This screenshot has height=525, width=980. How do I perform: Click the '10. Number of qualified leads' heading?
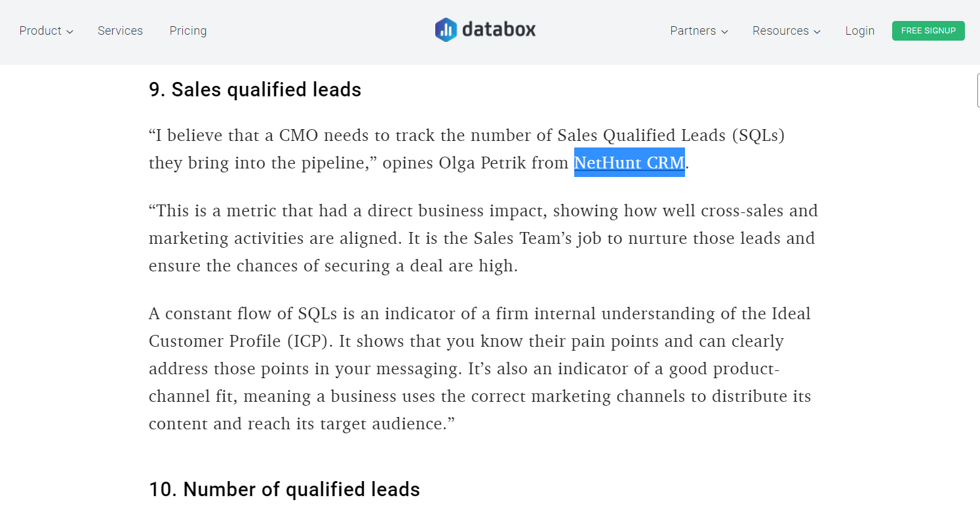click(284, 490)
